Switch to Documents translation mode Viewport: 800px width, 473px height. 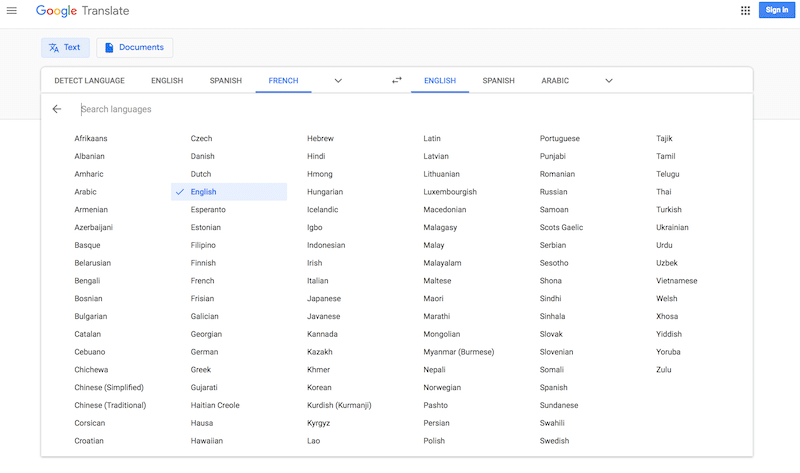135,47
